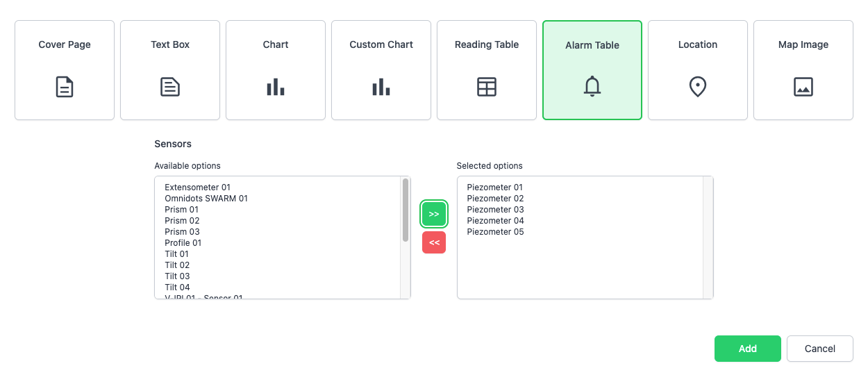
Task: Select the Reading Table grid icon
Action: tap(487, 87)
